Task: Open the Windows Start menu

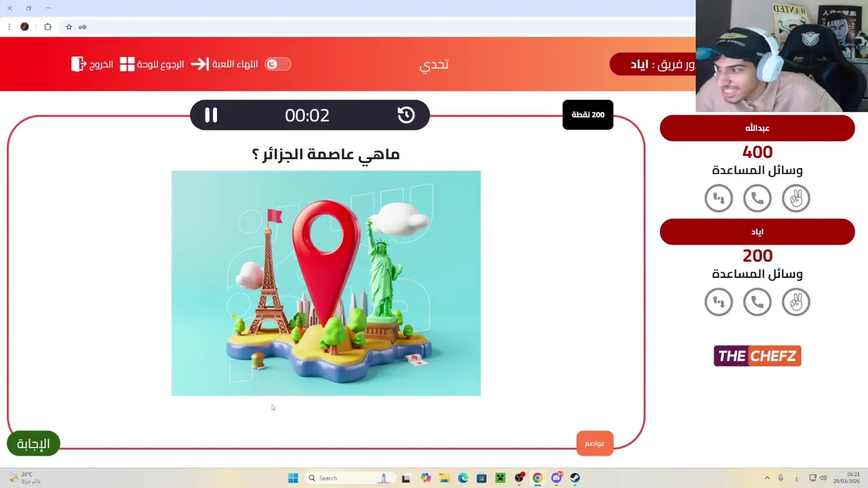Action: [293, 478]
